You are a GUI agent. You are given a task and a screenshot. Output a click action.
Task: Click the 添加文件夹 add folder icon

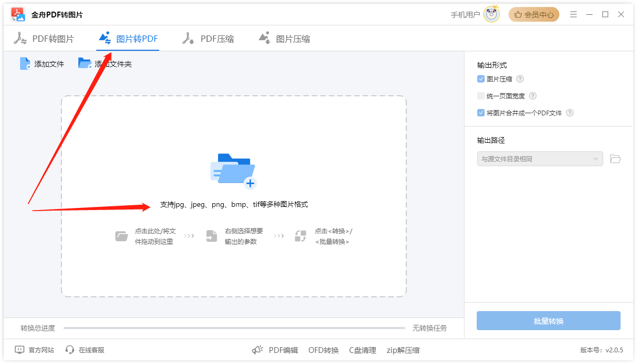tap(85, 62)
